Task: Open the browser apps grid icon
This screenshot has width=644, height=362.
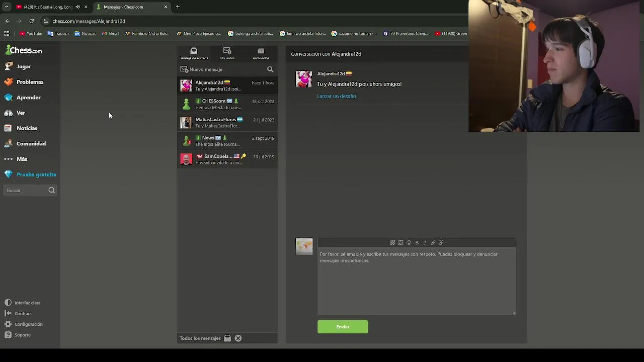Action: (x=7, y=34)
